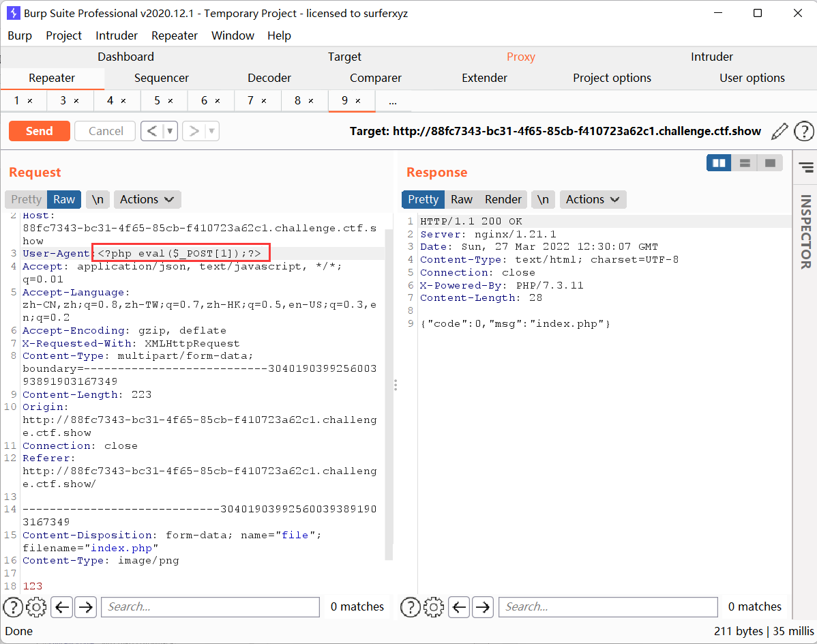Go to next request search match

(85, 607)
